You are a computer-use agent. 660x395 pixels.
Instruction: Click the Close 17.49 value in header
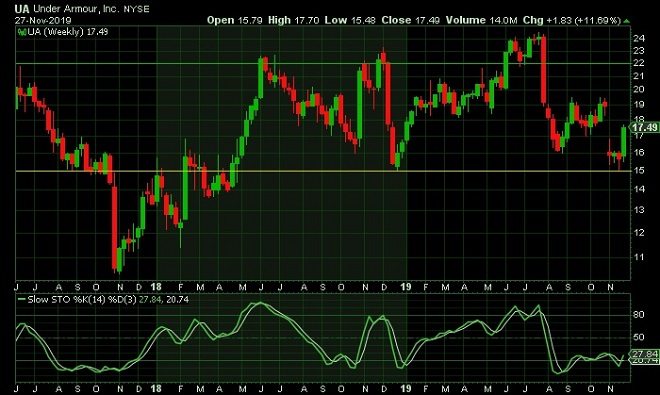coord(410,20)
